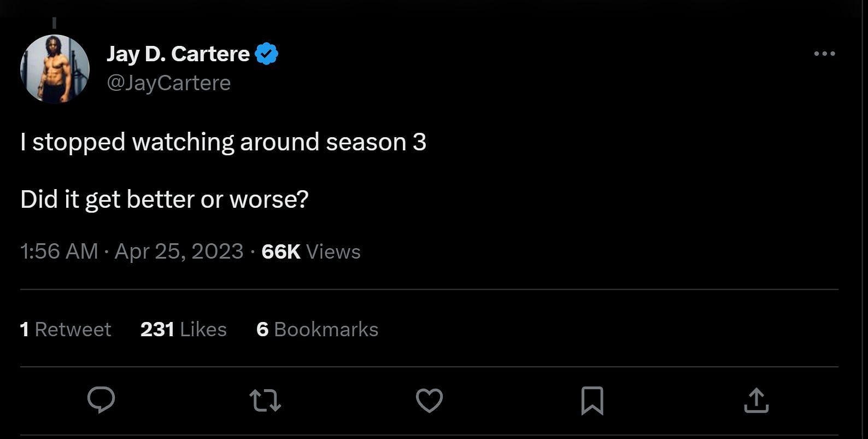The height and width of the screenshot is (439, 868).
Task: Click the 'season 3' text in tweet
Action: point(376,142)
